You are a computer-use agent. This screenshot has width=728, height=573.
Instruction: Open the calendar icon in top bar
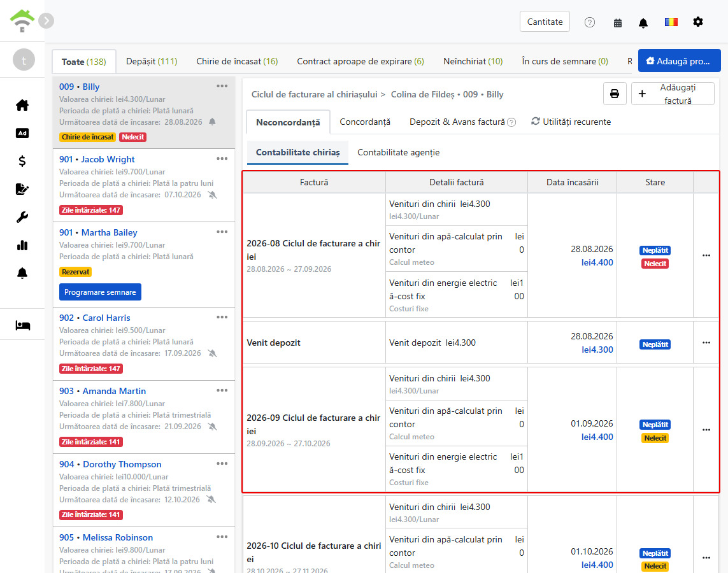pyautogui.click(x=618, y=23)
